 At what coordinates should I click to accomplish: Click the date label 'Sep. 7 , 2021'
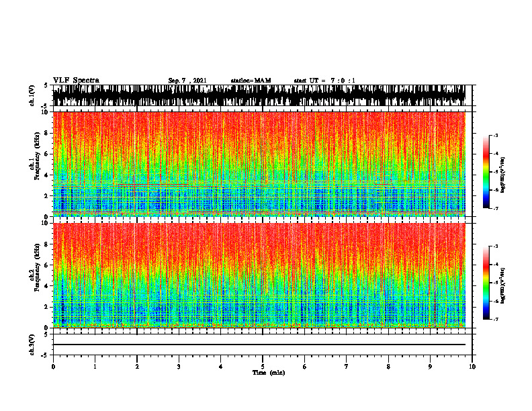[187, 81]
